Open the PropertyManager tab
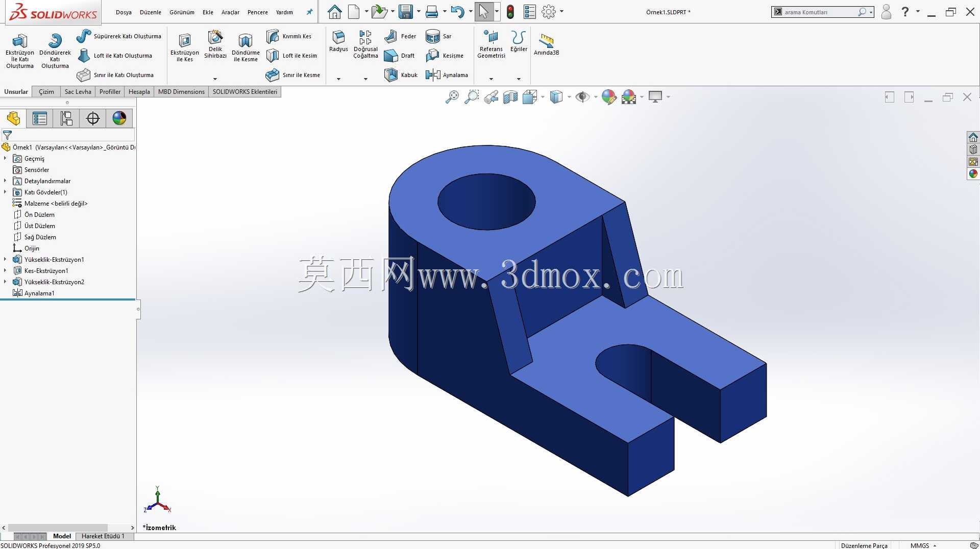 coord(40,118)
